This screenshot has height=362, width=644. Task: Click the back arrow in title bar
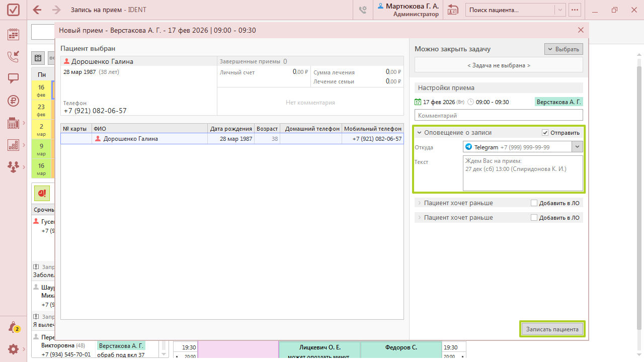click(x=37, y=10)
